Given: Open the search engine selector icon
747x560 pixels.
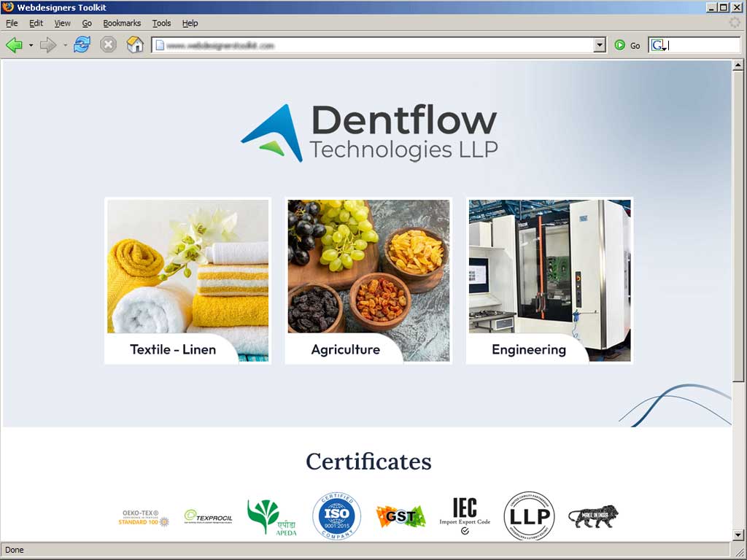Looking at the screenshot, I should 659,45.
